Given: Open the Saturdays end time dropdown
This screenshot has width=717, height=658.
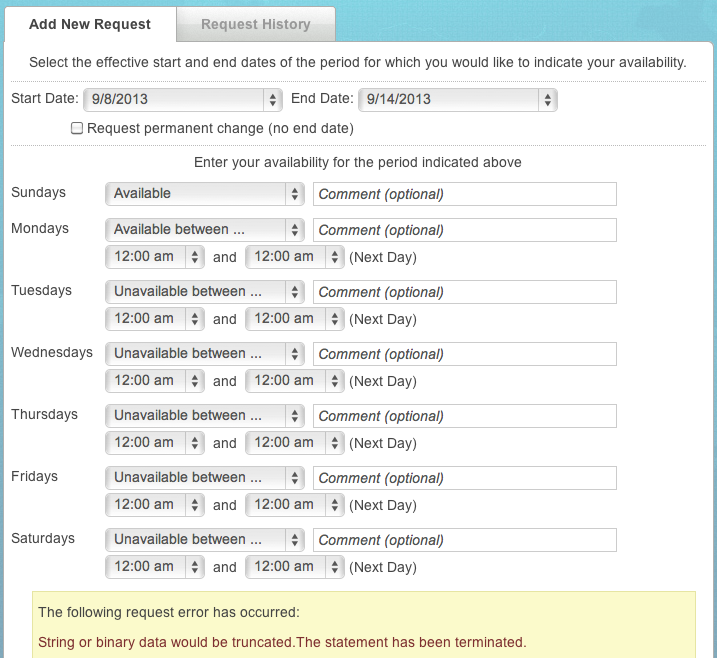Looking at the screenshot, I should pos(294,567).
